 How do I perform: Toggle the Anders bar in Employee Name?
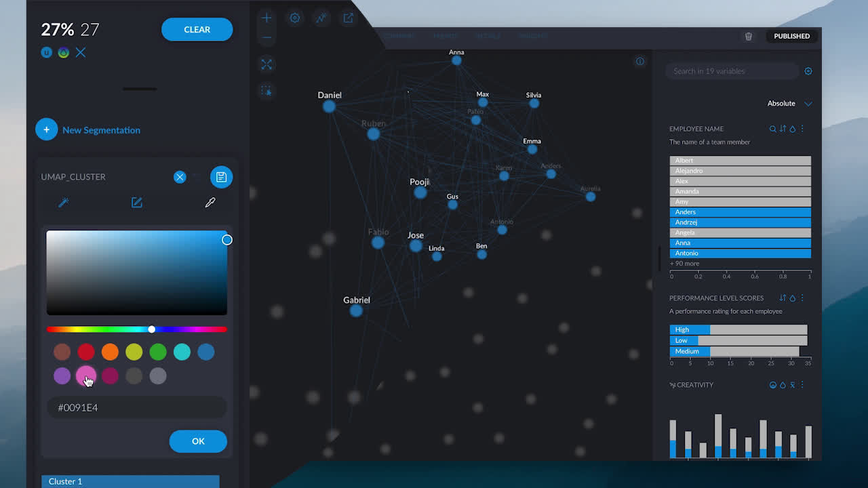(740, 212)
